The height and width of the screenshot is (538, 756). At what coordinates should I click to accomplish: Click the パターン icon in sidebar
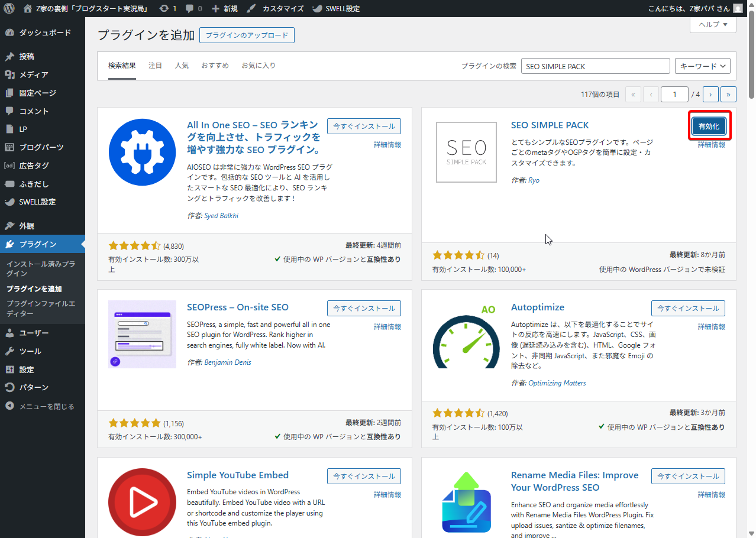point(9,387)
